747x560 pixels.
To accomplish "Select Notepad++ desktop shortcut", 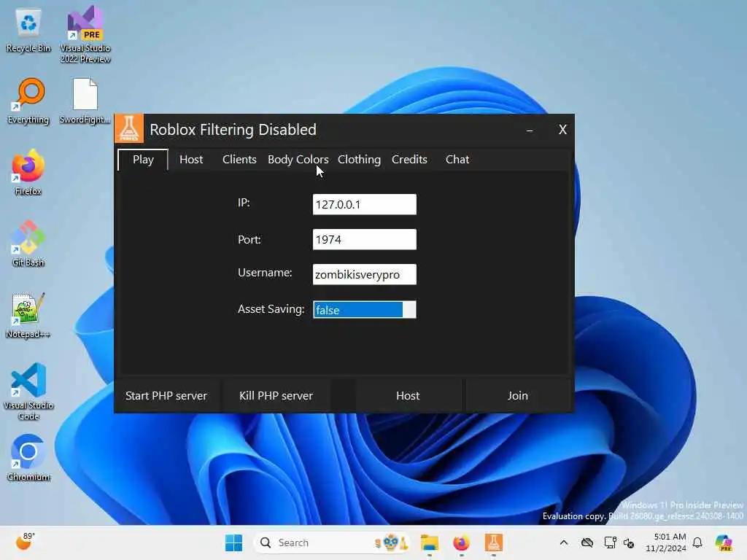I will (28, 315).
